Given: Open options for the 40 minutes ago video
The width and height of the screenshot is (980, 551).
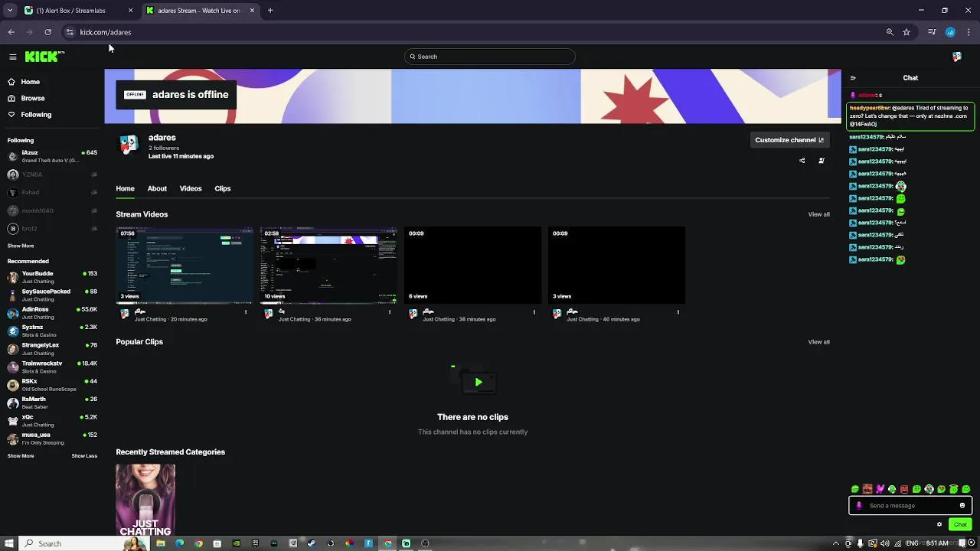Looking at the screenshot, I should (678, 311).
